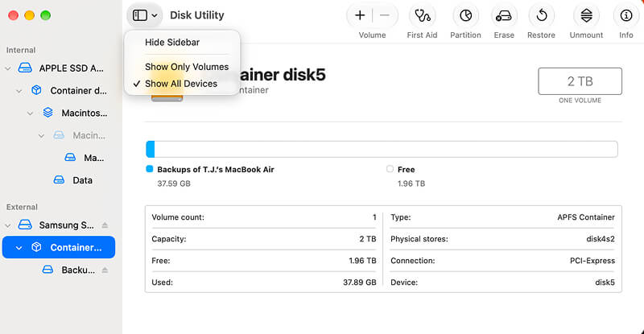This screenshot has width=644, height=334.
Task: Remove volume with the minus button
Action: [385, 15]
